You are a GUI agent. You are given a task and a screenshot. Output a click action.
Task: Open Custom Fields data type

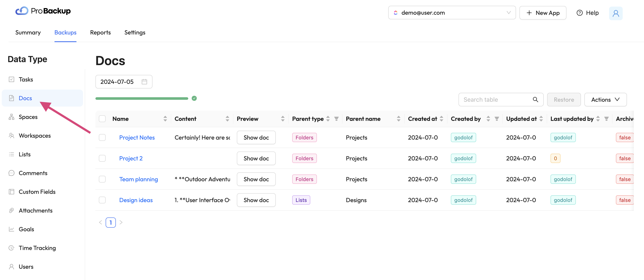click(x=43, y=192)
